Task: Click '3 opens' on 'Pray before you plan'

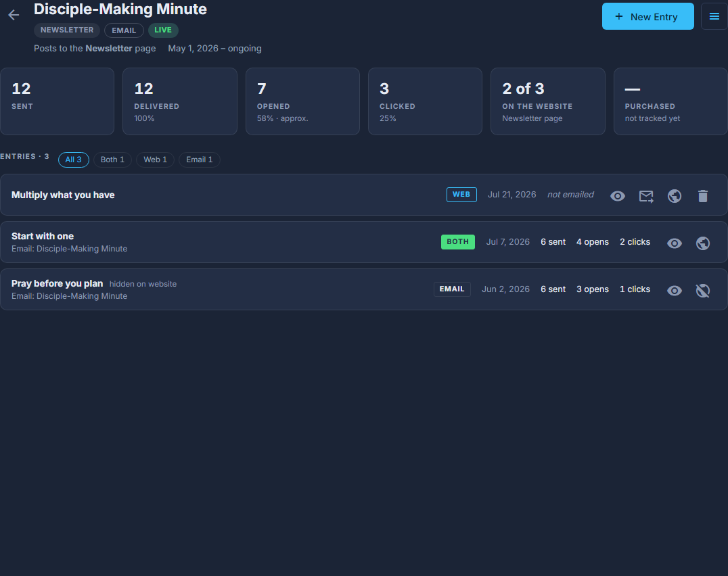Action: (x=593, y=289)
